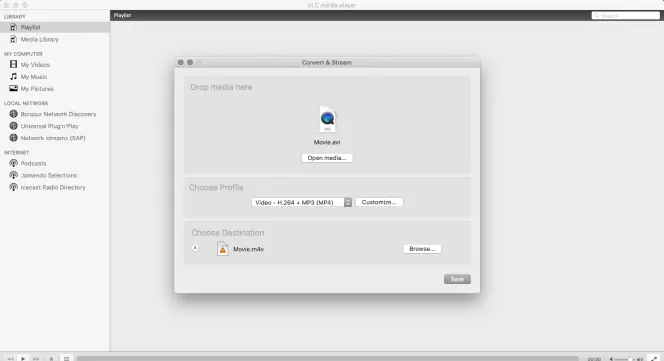The height and width of the screenshot is (361, 664).
Task: Click the Media Library sidebar icon
Action: tap(14, 39)
